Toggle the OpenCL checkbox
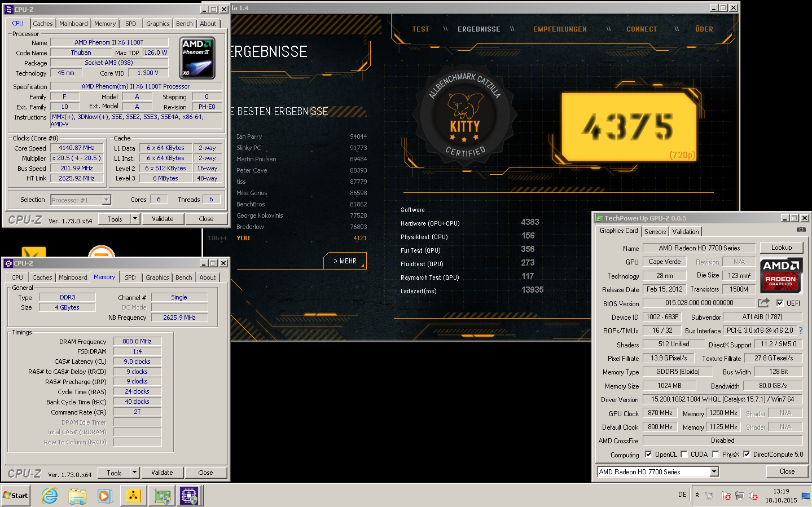 [x=648, y=454]
